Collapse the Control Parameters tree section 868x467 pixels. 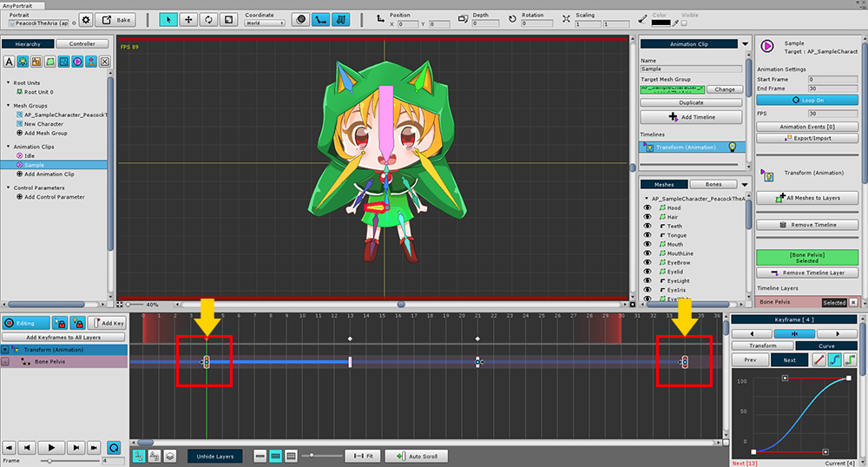(9, 187)
